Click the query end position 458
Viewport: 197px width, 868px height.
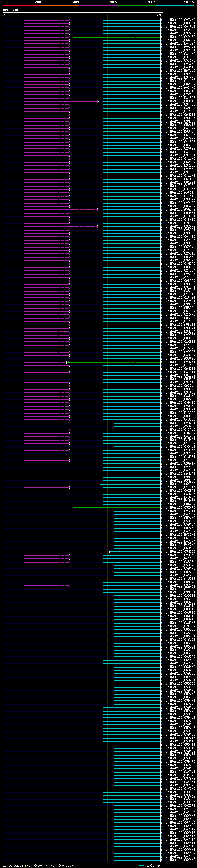coord(159,15)
